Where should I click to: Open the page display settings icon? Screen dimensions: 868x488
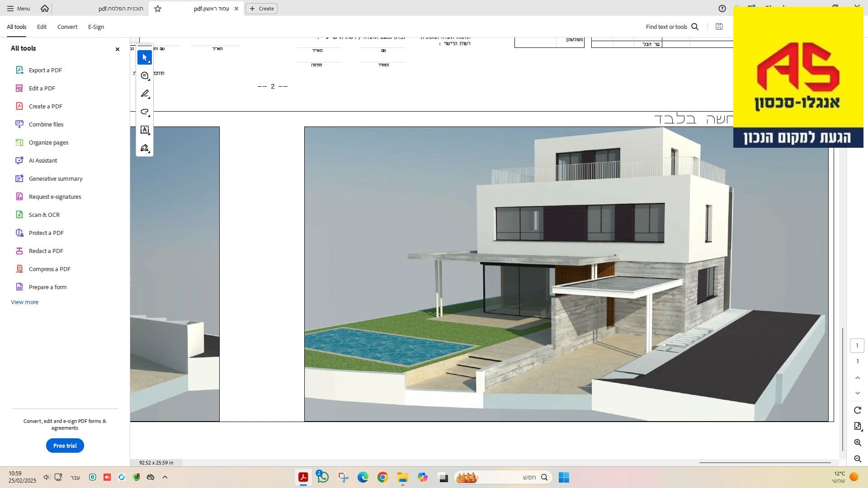(858, 426)
